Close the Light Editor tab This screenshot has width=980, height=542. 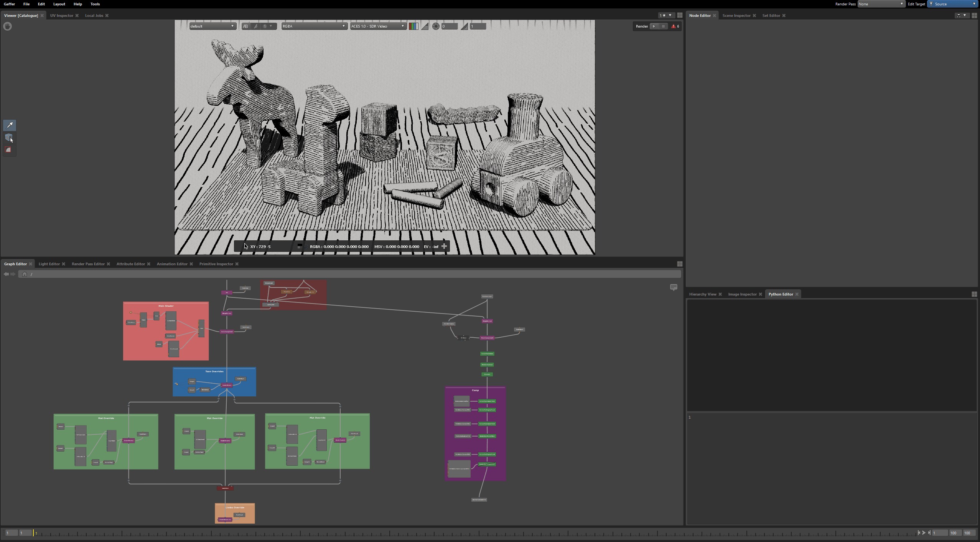[x=64, y=264]
